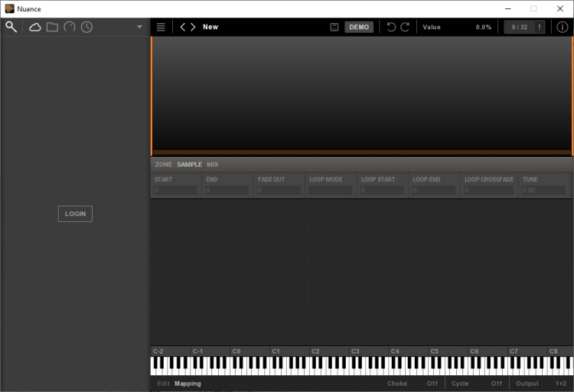Click the recent history clock icon
The image size is (574, 392).
tap(86, 27)
